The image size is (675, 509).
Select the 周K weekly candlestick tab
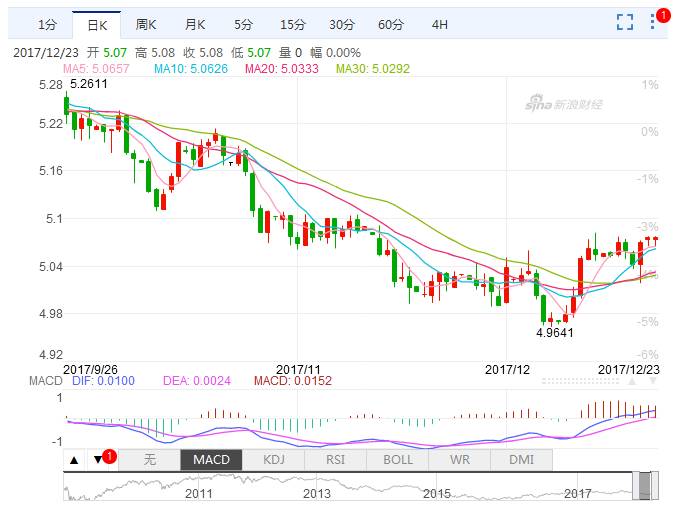click(x=146, y=24)
